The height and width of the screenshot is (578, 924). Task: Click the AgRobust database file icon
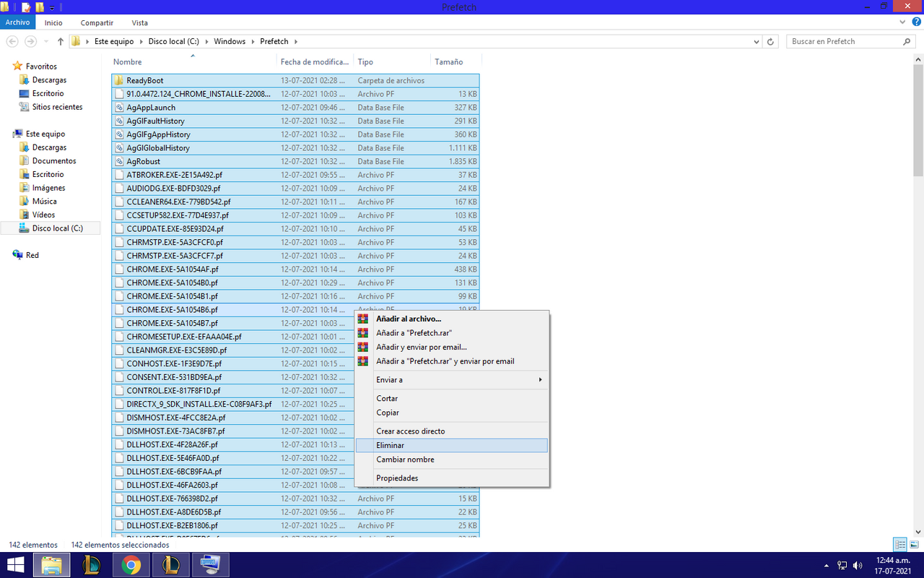(x=120, y=161)
